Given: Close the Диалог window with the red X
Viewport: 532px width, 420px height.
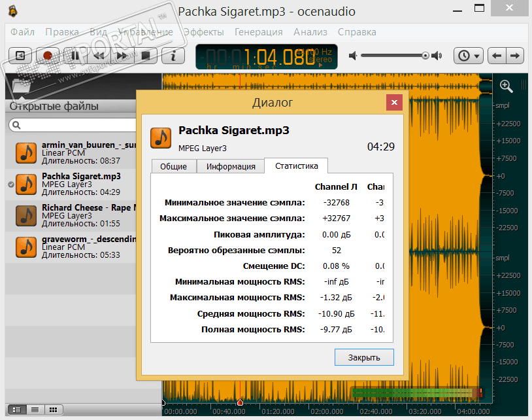Looking at the screenshot, I should [x=394, y=102].
